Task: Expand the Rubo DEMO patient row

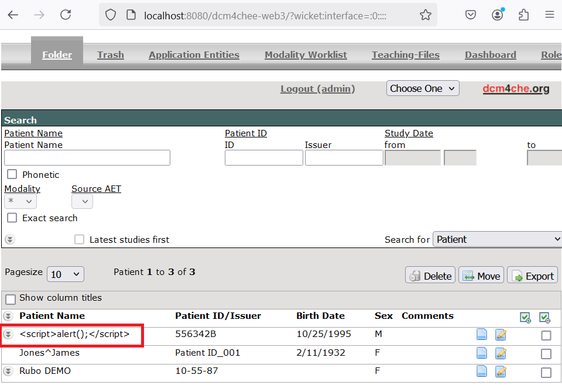Action: pyautogui.click(x=8, y=371)
